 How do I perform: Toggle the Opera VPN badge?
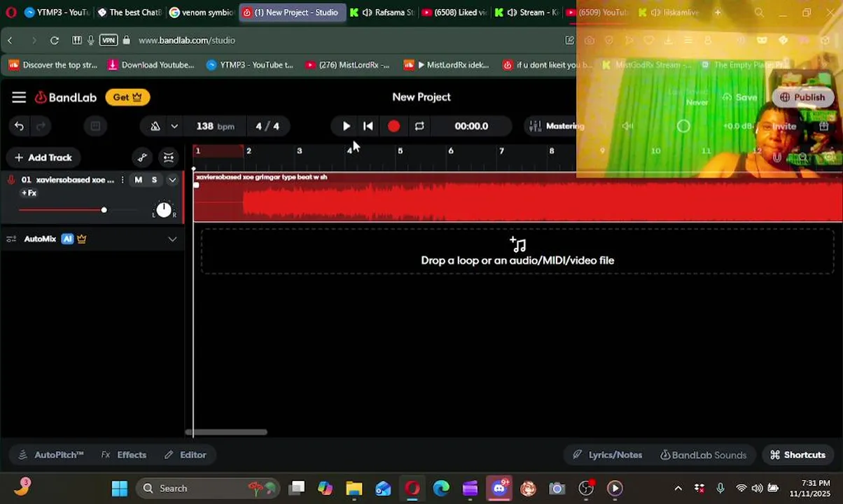[x=109, y=41]
